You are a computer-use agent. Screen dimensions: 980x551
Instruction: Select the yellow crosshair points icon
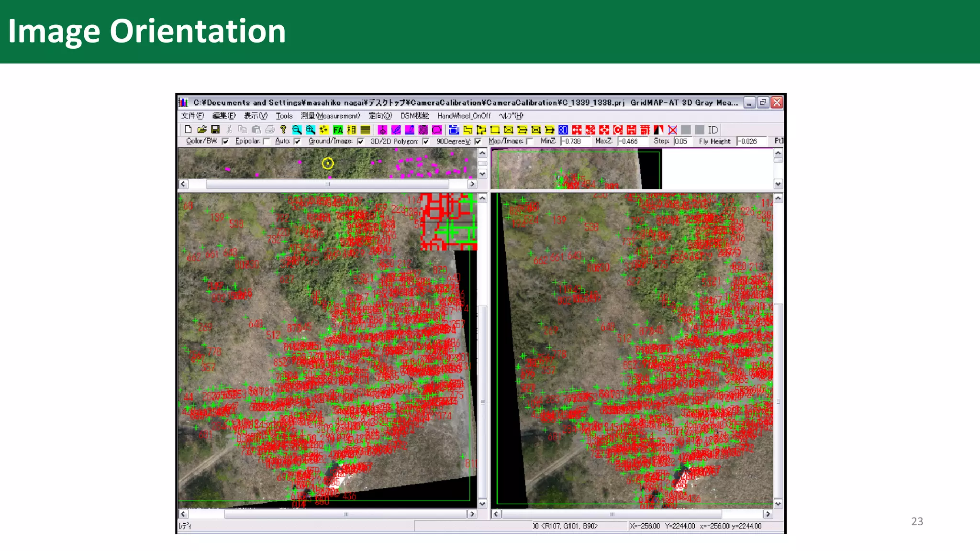tap(324, 130)
